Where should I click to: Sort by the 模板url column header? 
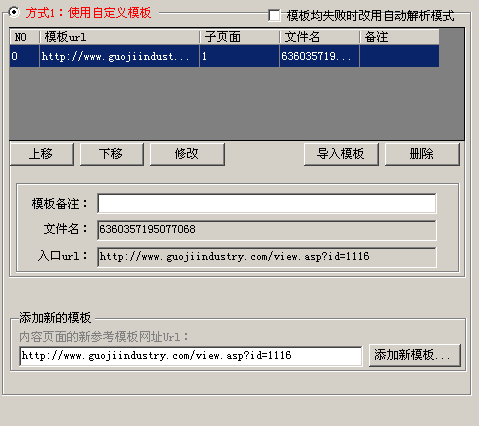[x=119, y=37]
